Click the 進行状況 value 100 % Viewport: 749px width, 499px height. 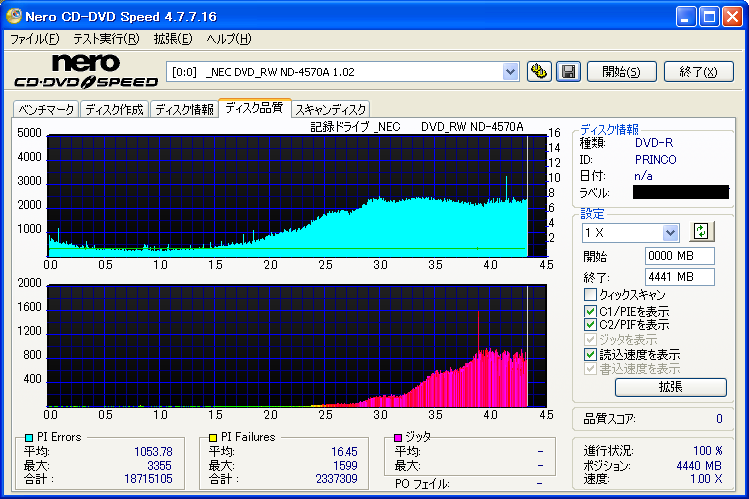pos(707,451)
